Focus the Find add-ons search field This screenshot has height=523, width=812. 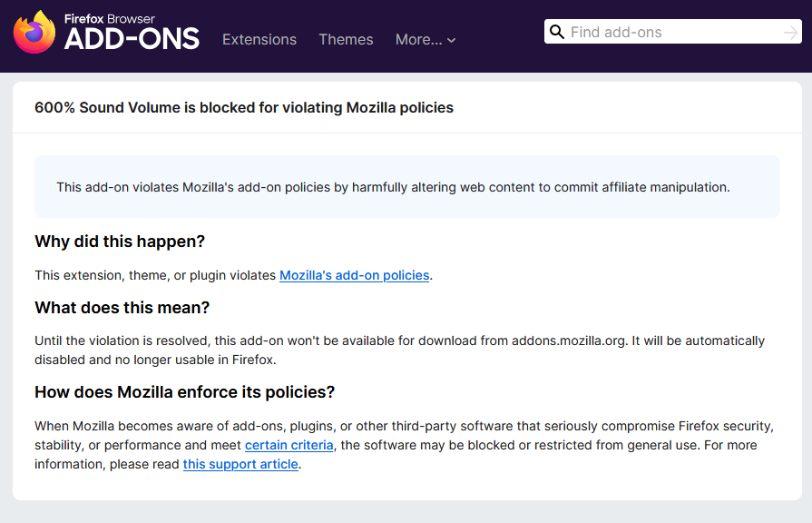(x=673, y=32)
